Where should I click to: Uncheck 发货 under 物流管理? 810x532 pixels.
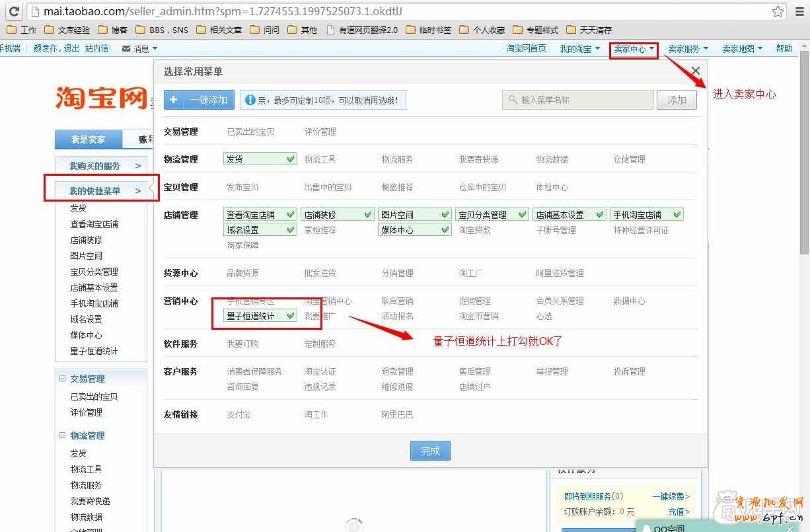click(291, 159)
